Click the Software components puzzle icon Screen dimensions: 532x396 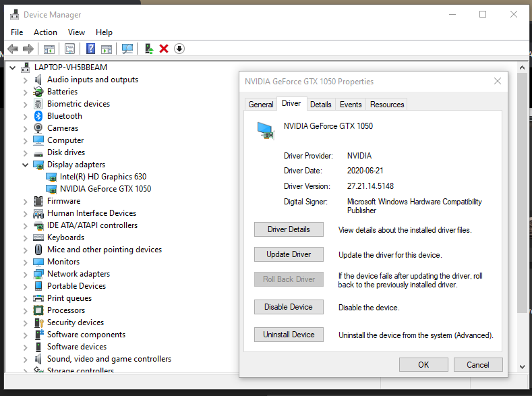tap(39, 335)
